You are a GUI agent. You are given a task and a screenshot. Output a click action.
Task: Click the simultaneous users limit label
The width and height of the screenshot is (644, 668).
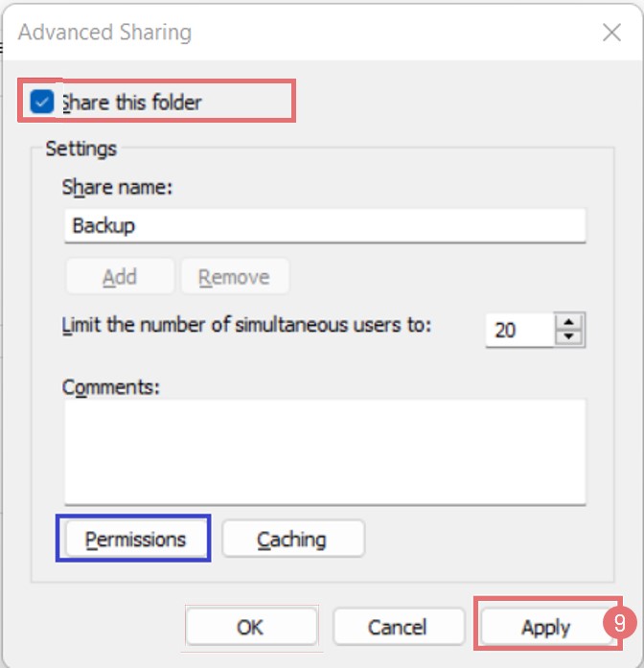(x=246, y=325)
